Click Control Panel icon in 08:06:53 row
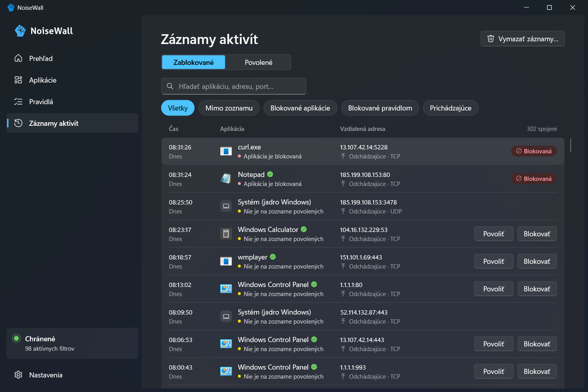The image size is (588, 392). [226, 344]
